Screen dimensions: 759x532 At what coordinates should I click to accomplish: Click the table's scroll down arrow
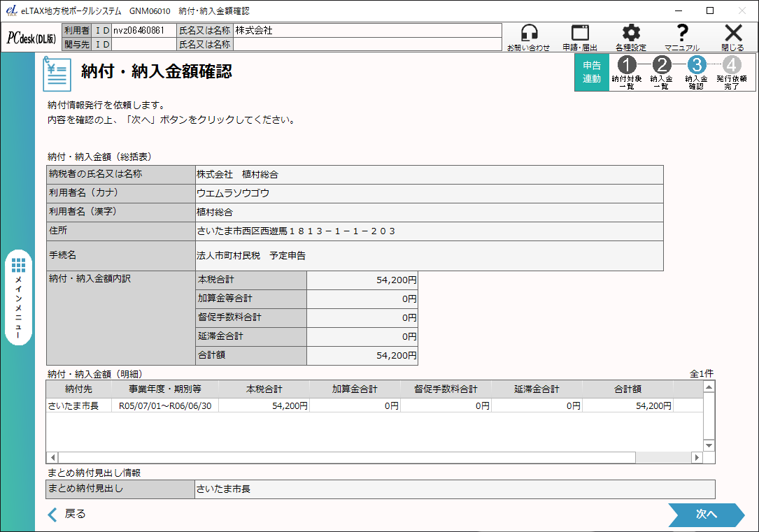tap(709, 446)
